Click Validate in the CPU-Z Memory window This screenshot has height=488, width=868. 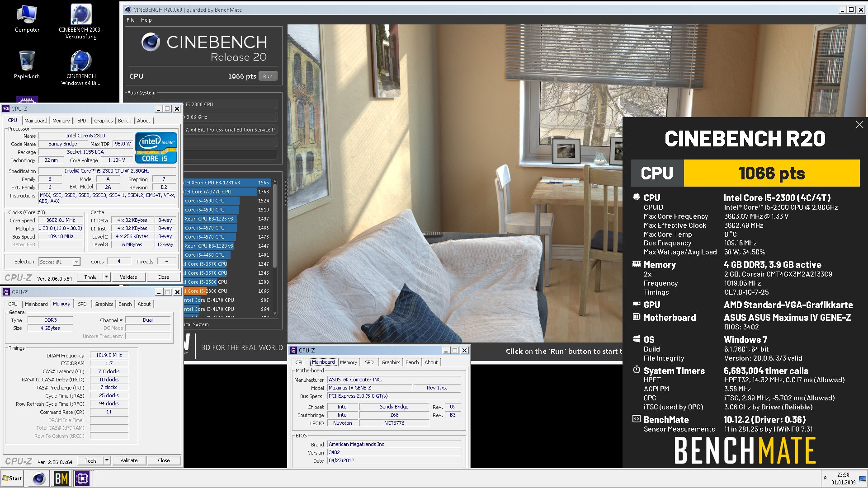click(x=129, y=460)
